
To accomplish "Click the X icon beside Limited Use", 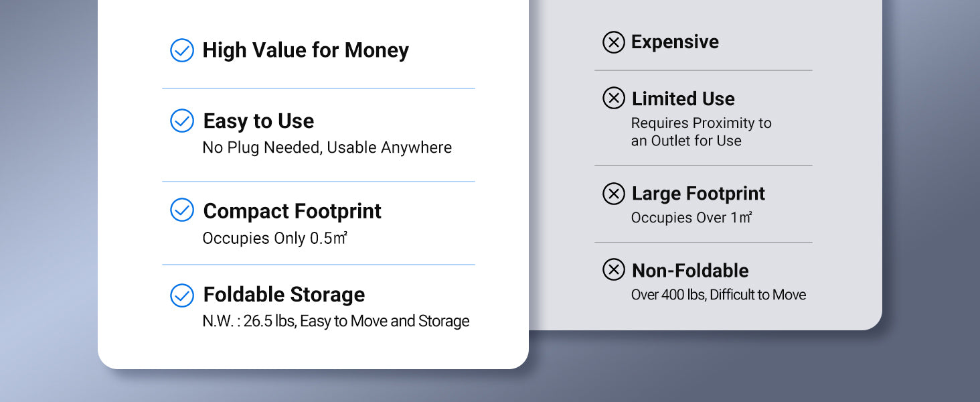I will 614,98.
